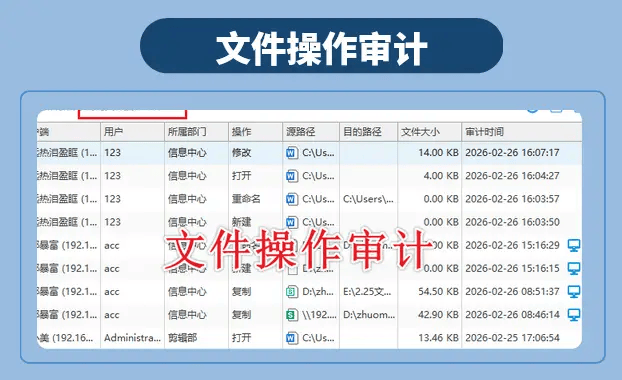Click the Word file icon in the 16:07:17 row
622x380 pixels.
click(292, 153)
